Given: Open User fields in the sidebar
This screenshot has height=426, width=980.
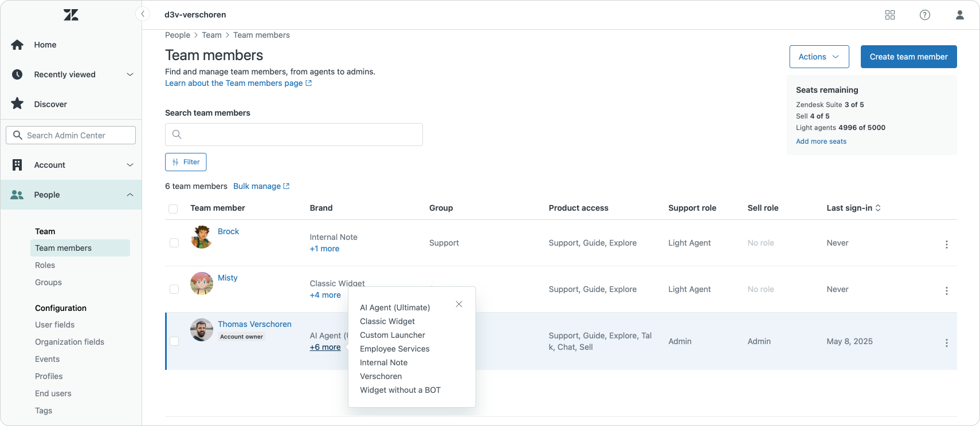Looking at the screenshot, I should (54, 325).
